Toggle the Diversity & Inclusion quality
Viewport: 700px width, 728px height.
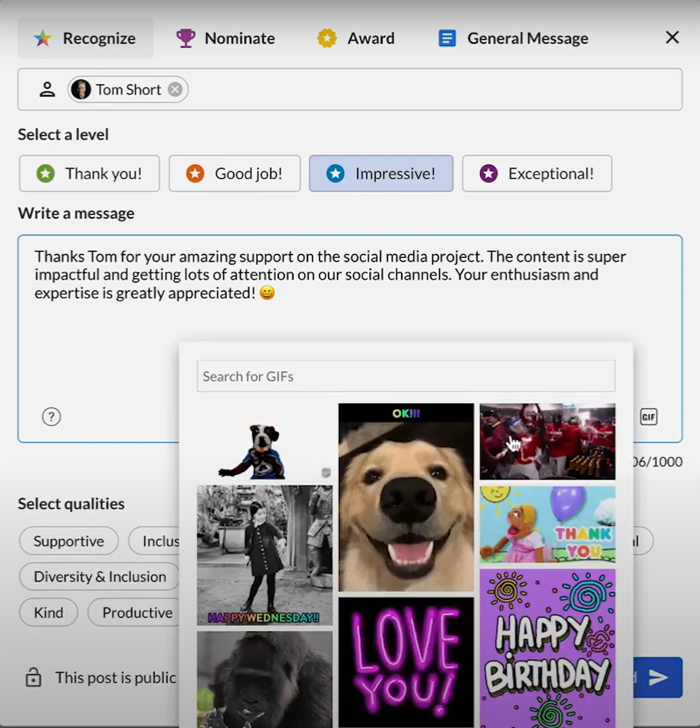coord(100,577)
